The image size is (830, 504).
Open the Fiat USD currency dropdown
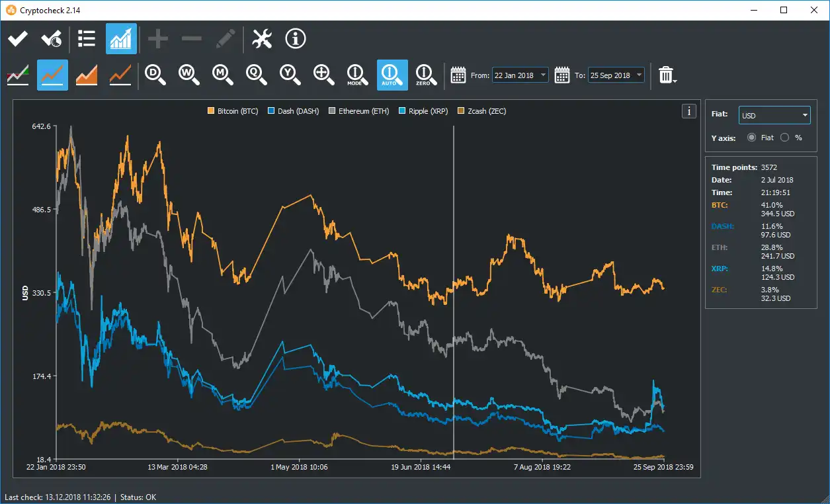click(774, 114)
